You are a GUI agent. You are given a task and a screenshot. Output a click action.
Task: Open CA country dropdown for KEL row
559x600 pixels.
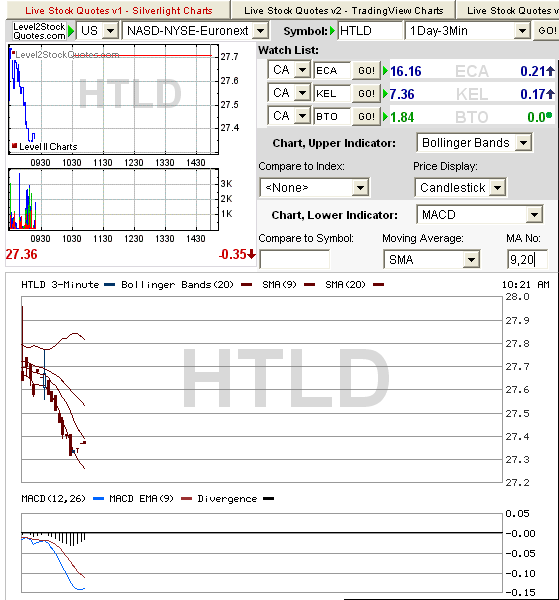[289, 93]
